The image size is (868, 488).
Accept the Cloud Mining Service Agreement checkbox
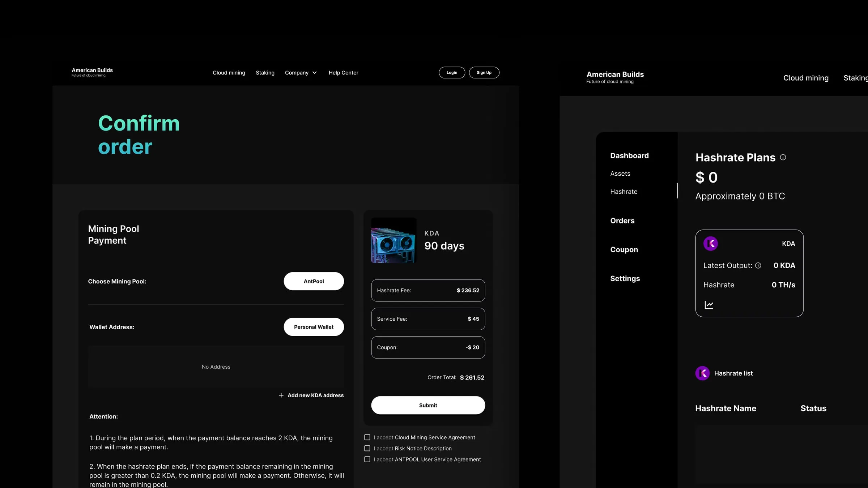tap(367, 437)
